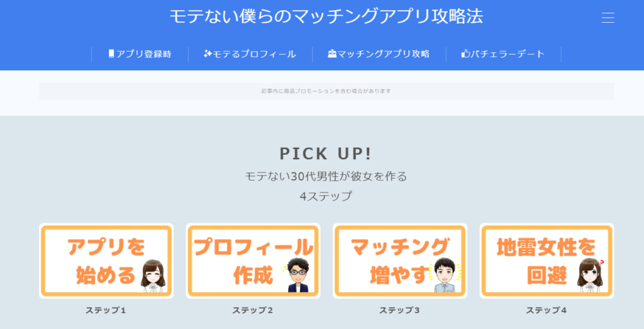Image resolution: width=644 pixels, height=329 pixels.
Task: Click the ステップ4 caption link
Action: pos(547,311)
